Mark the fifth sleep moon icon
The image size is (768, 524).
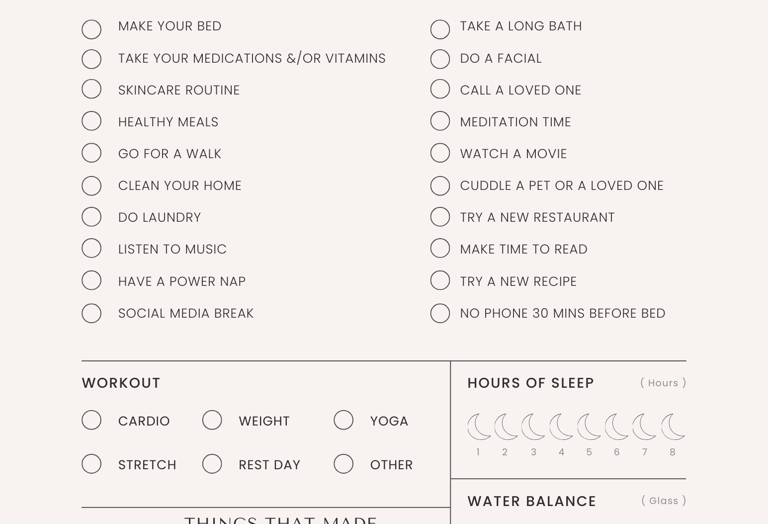pos(589,427)
